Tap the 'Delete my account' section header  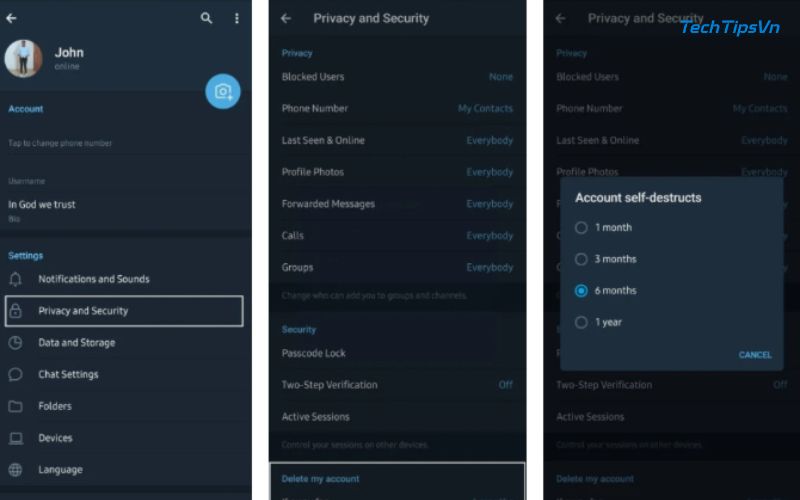coord(320,479)
